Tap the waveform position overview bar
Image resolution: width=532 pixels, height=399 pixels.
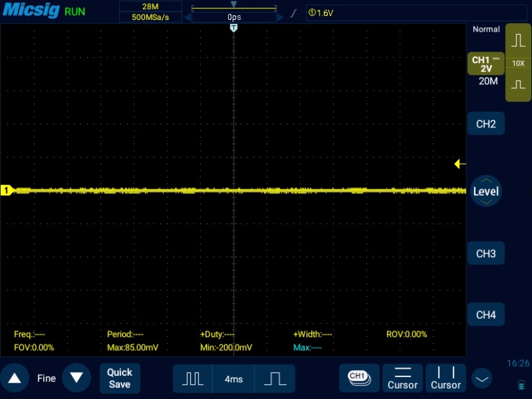[234, 8]
